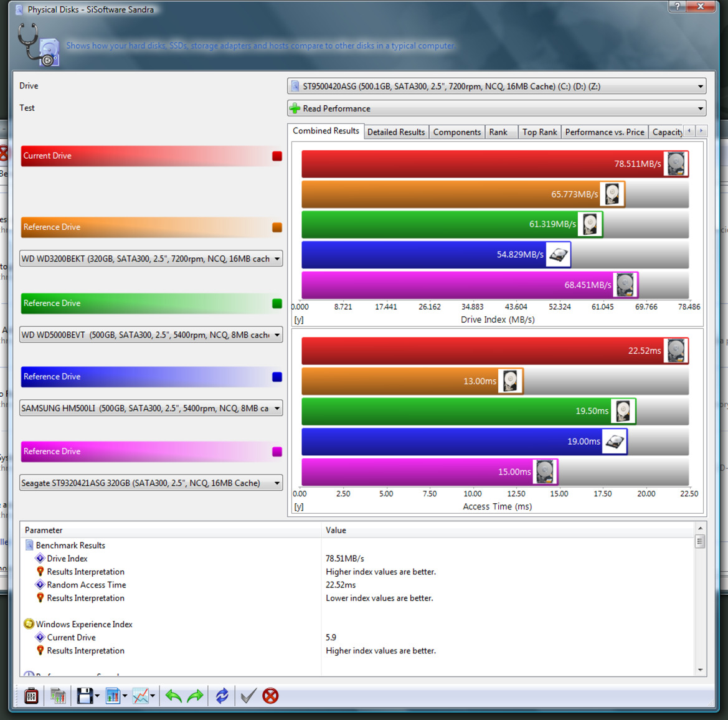Open the Components tab

[x=457, y=132]
